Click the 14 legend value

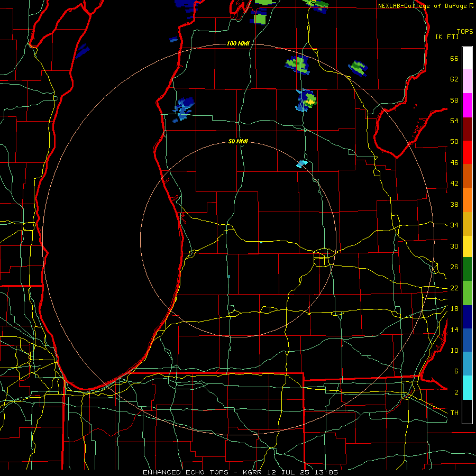(x=454, y=329)
